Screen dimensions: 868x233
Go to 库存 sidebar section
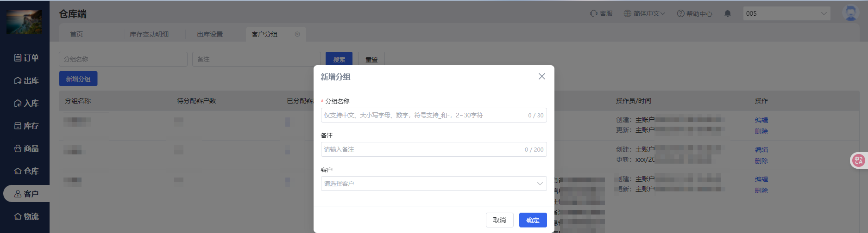[26, 126]
